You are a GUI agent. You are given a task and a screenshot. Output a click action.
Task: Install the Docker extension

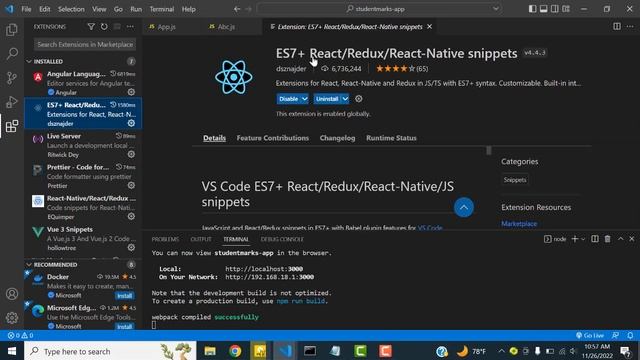pos(124,296)
